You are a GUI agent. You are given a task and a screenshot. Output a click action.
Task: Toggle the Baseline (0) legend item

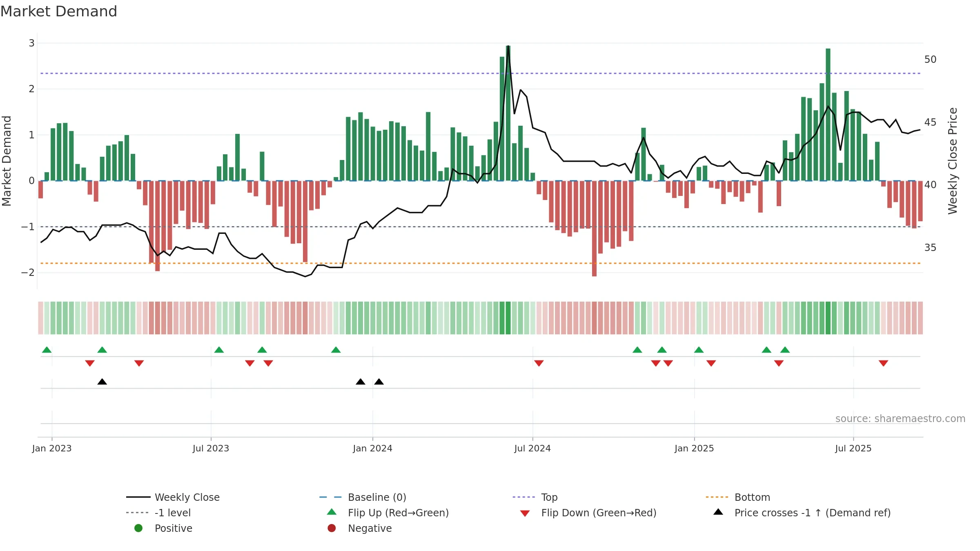tap(363, 497)
